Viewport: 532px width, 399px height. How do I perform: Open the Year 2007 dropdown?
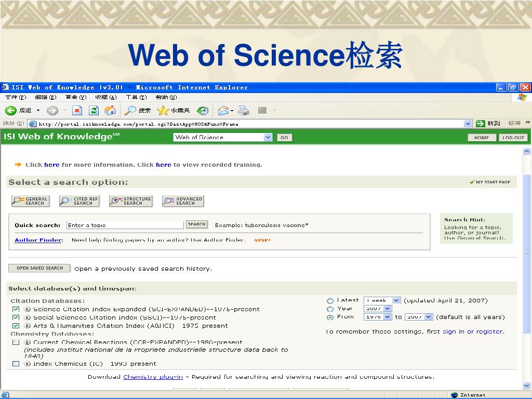(378, 309)
